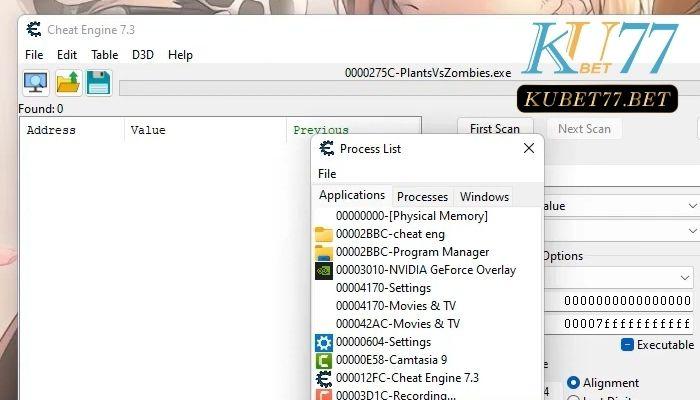Viewport: 700px width, 400px height.
Task: Click the Previous column header
Action: (321, 130)
